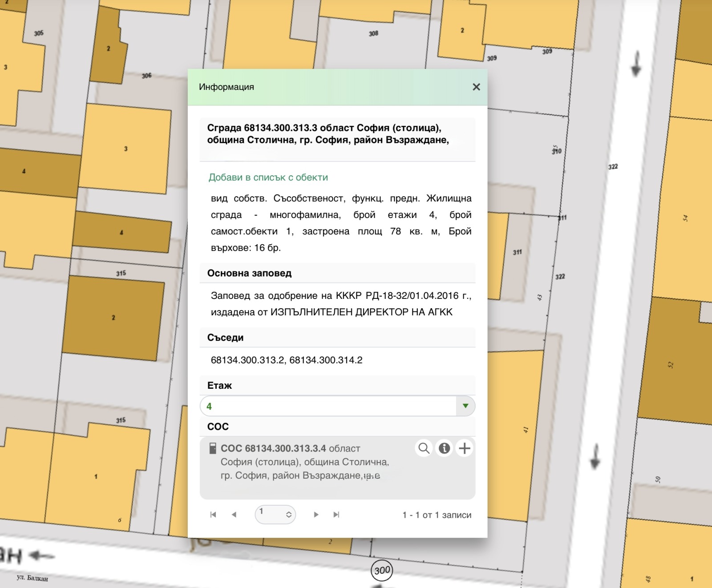Viewport: 712px width, 588px height.
Task: Go to previous page of records
Action: coord(234,515)
